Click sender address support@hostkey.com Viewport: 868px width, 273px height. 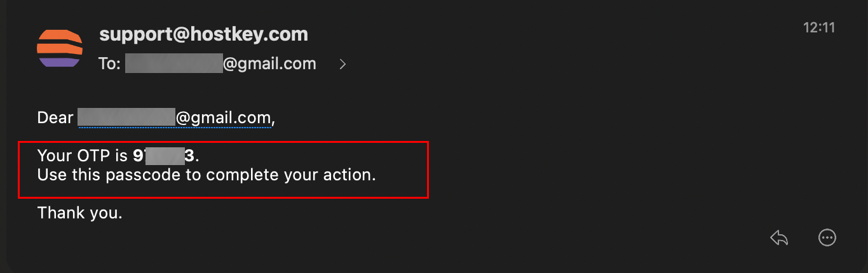point(204,34)
